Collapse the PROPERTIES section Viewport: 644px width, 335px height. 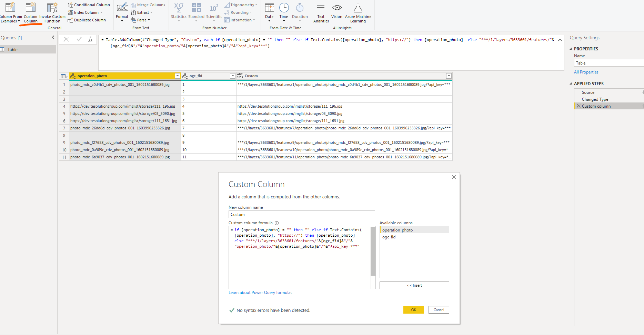571,49
